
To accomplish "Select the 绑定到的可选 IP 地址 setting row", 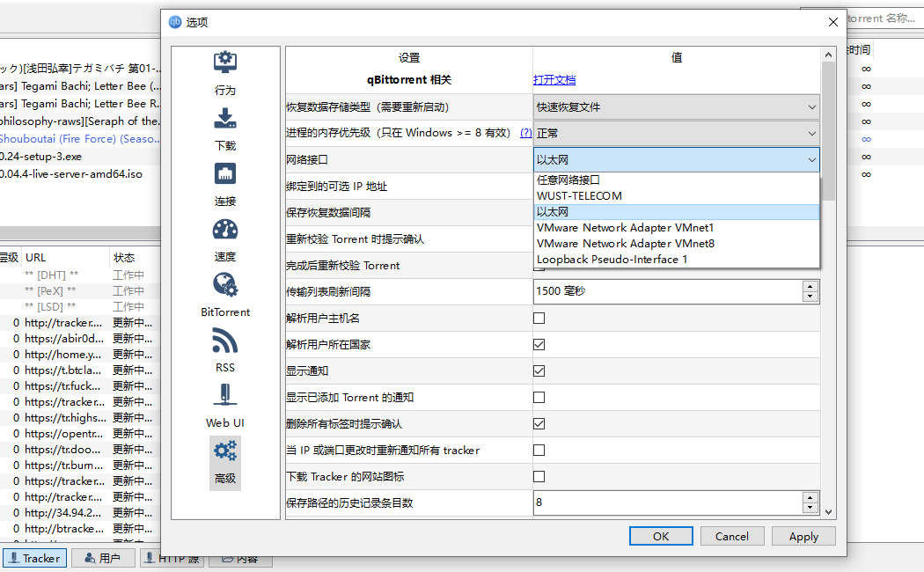I will pyautogui.click(x=409, y=187).
